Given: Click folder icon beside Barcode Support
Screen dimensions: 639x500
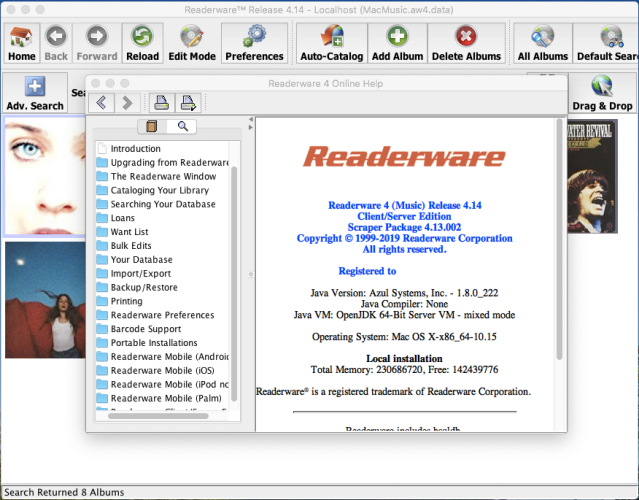Looking at the screenshot, I should point(102,329).
